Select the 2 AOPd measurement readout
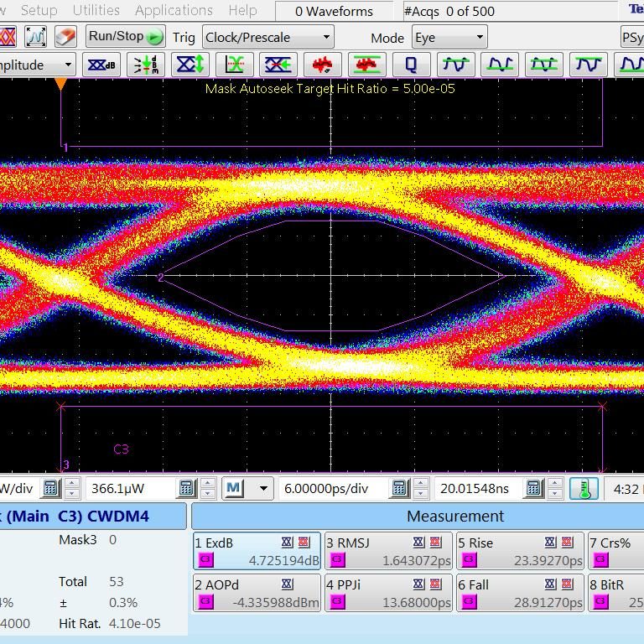 [257, 593]
